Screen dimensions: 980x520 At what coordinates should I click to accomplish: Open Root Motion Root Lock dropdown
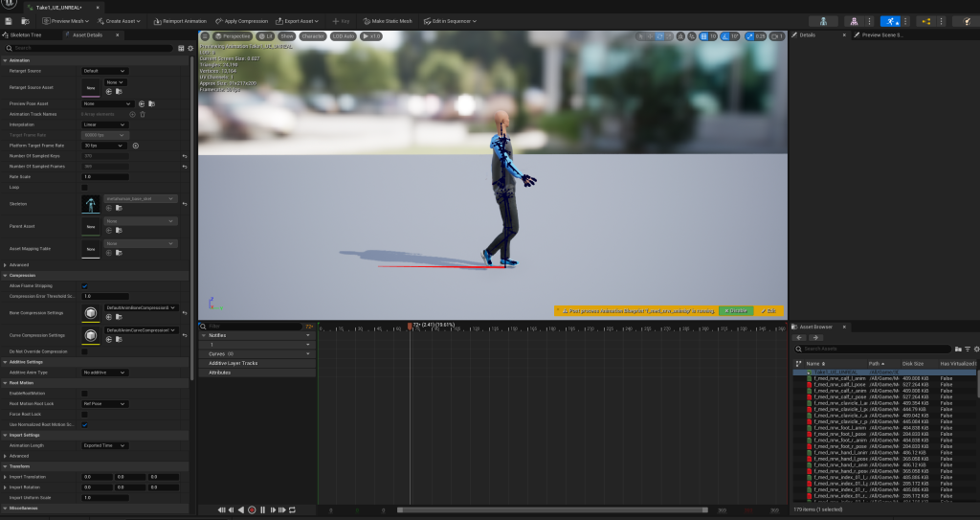pyautogui.click(x=104, y=403)
